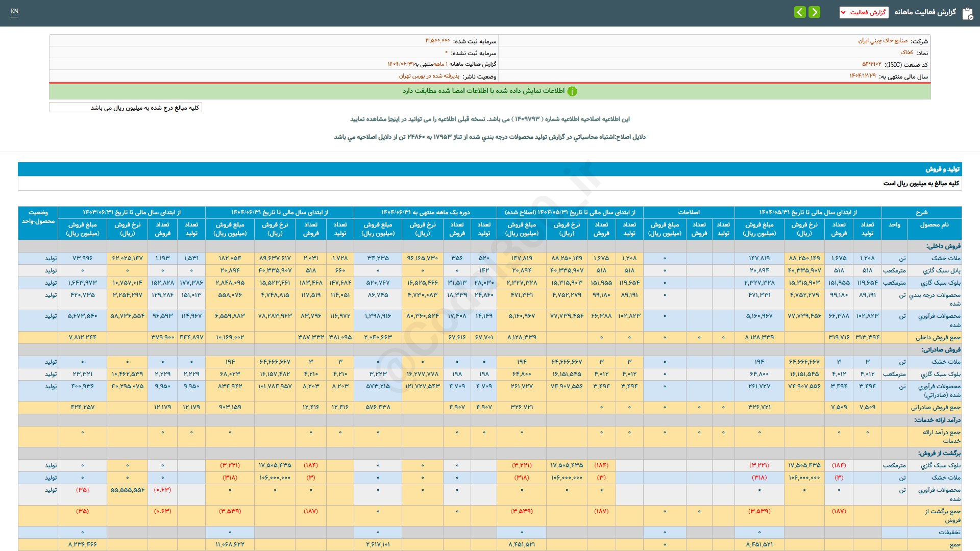Open previous notice via اینجا link

(395, 119)
